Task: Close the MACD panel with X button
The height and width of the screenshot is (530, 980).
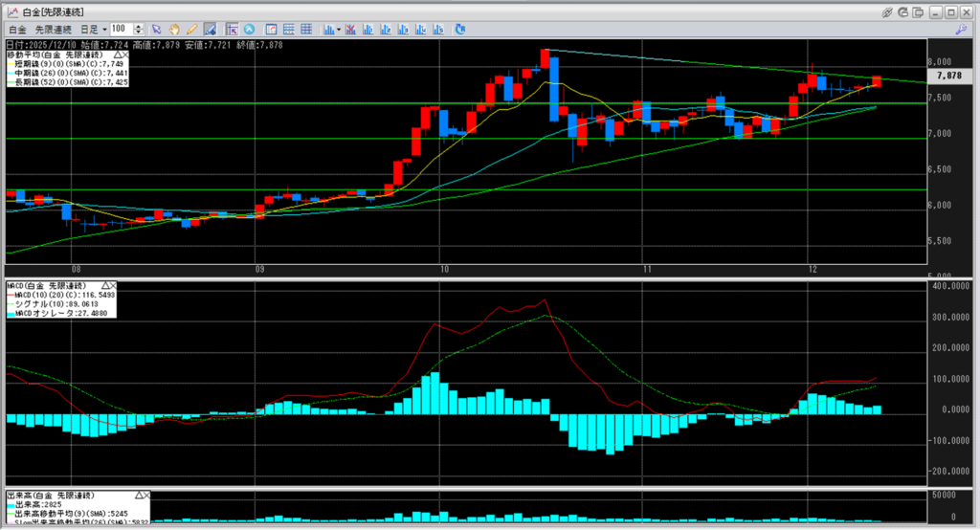Action: coord(112,286)
